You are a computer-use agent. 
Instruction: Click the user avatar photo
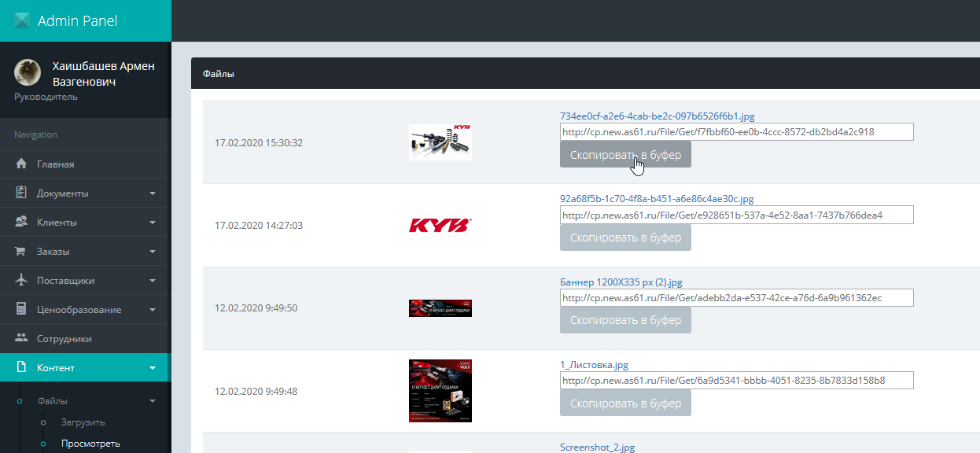(x=28, y=72)
